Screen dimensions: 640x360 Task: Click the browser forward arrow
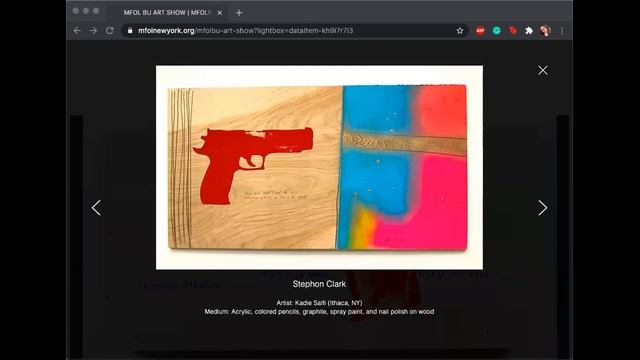(x=93, y=31)
